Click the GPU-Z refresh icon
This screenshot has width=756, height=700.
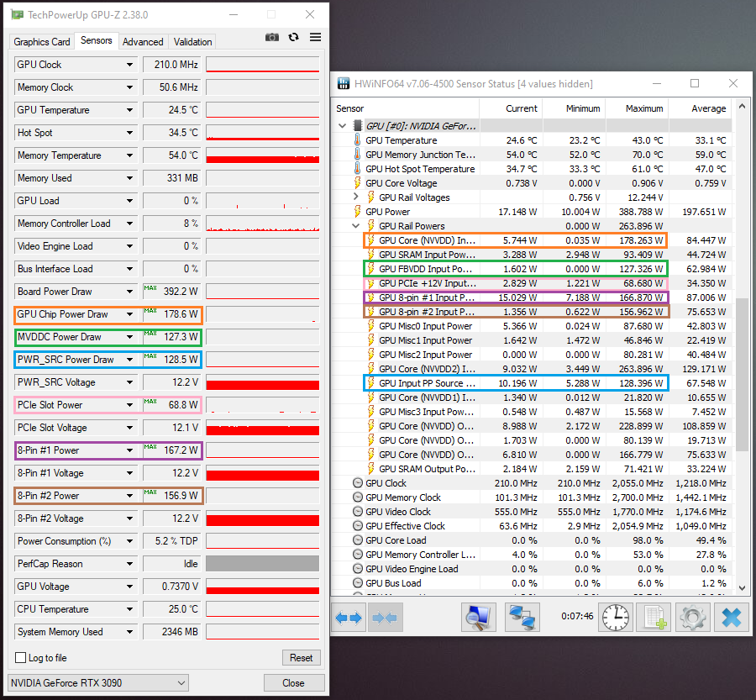[x=294, y=37]
